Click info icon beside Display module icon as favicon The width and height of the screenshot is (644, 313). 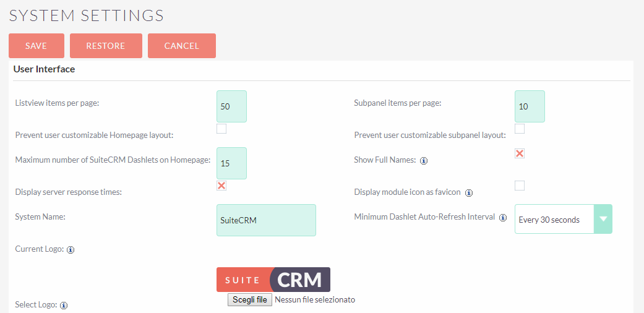469,192
